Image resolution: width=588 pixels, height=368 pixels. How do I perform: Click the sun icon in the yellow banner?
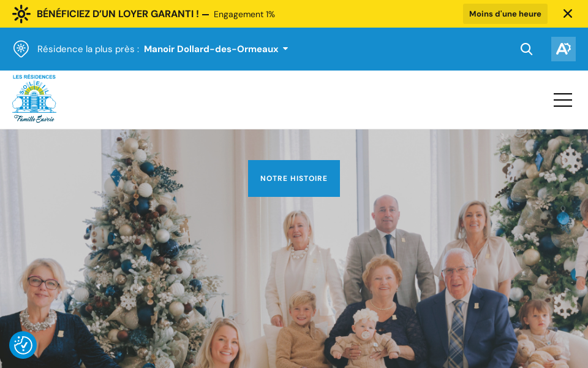click(21, 14)
